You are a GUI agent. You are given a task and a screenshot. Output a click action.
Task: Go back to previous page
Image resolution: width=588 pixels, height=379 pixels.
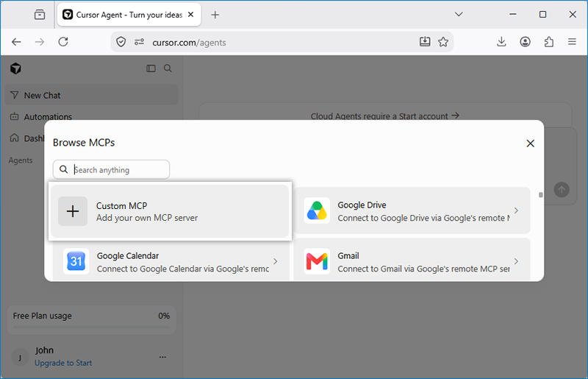click(16, 42)
